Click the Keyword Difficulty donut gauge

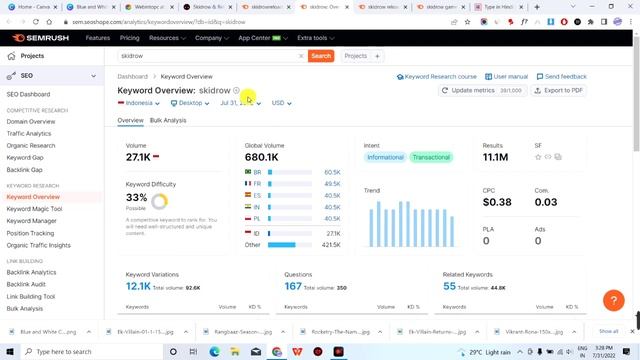159,201
